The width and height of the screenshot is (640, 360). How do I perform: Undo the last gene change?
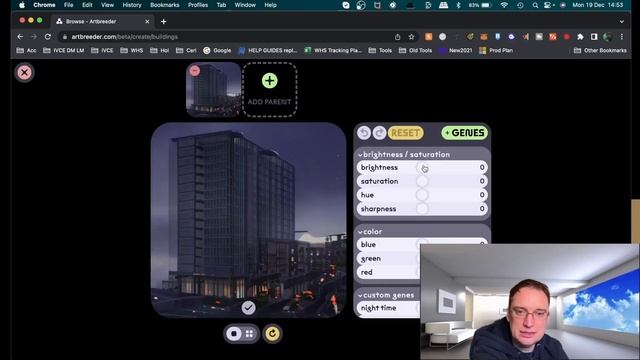point(364,133)
